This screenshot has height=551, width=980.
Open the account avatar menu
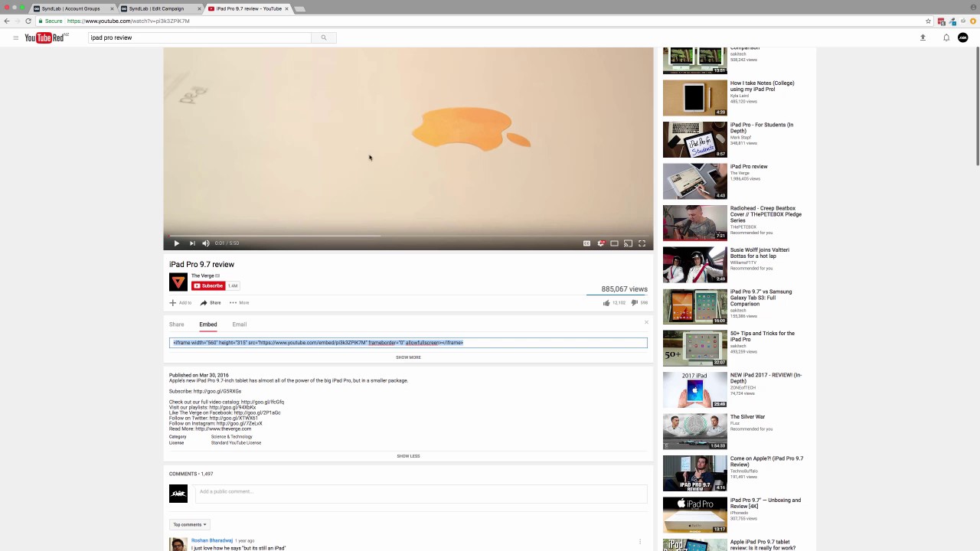coord(963,37)
